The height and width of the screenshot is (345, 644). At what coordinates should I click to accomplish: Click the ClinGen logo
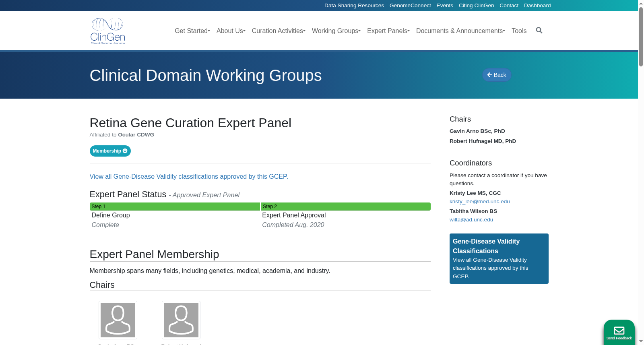click(108, 31)
